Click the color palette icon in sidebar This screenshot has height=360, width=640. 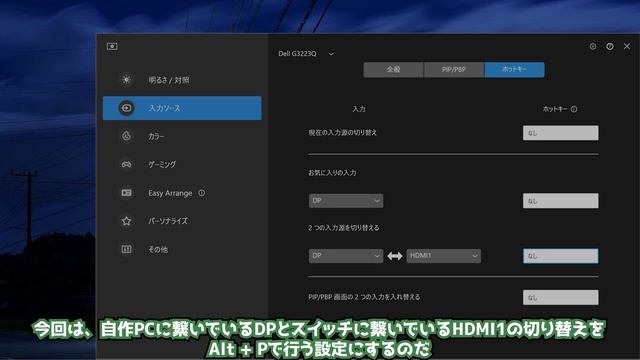tap(127, 136)
